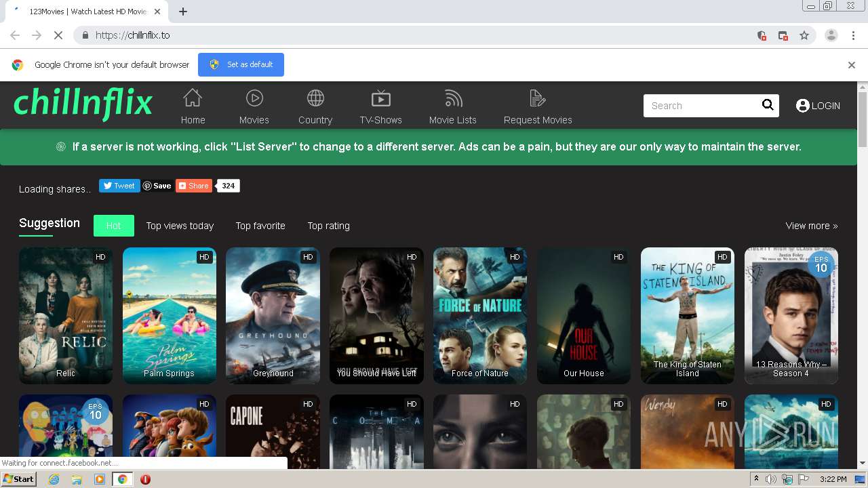Close the 123Movies browser tab
The height and width of the screenshot is (488, 868).
[x=157, y=12]
